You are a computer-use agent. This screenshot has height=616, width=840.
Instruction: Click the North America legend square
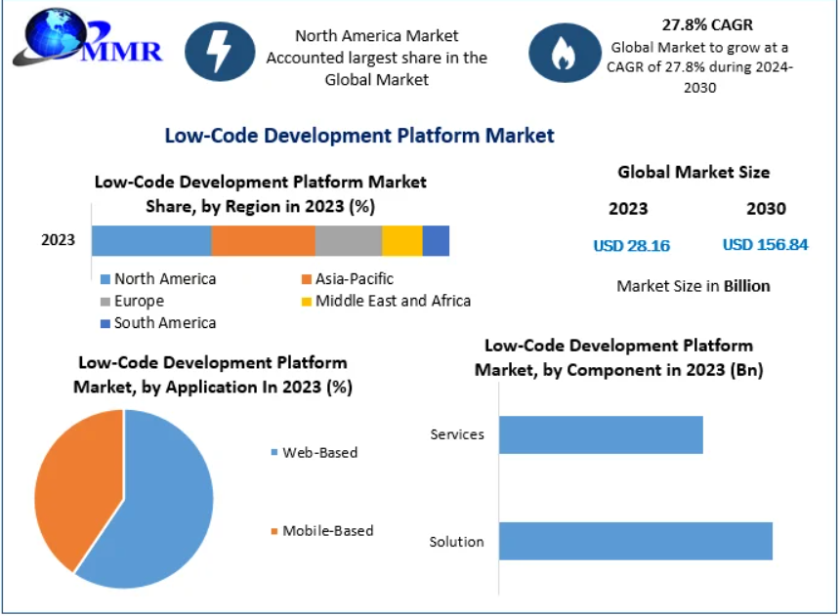(x=105, y=279)
